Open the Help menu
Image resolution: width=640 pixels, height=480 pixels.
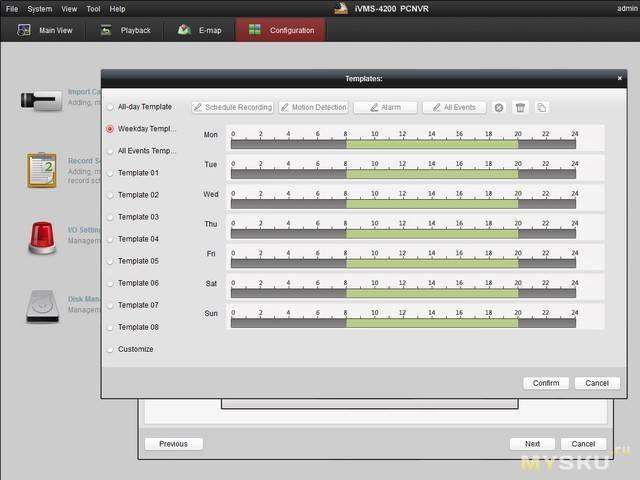coord(117,9)
